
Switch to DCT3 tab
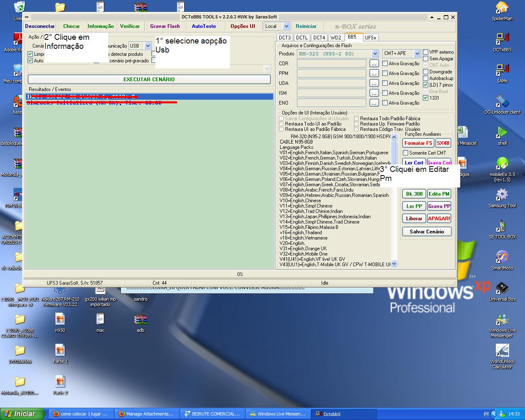(x=285, y=38)
